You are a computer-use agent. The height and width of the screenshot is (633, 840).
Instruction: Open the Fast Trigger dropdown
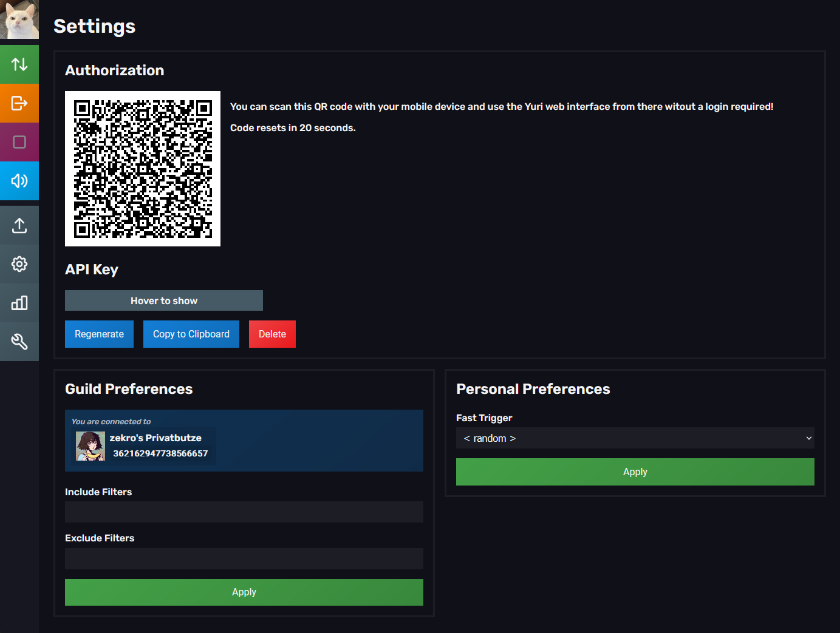(635, 438)
